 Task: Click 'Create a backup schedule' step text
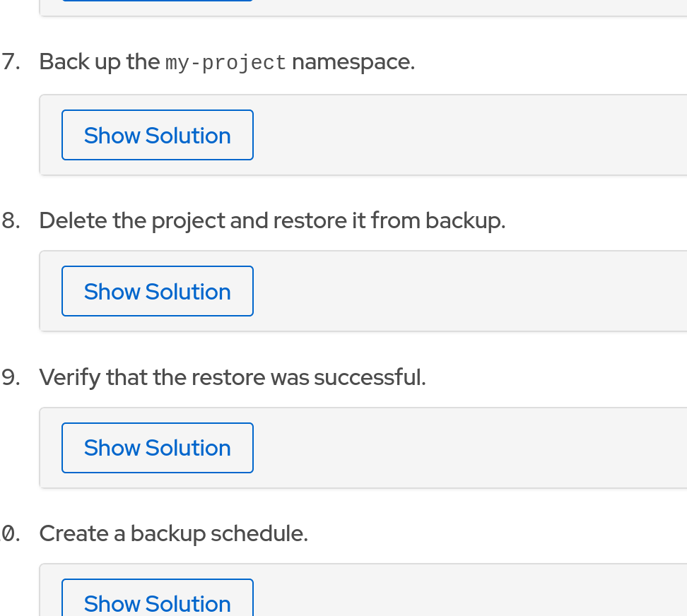click(173, 533)
